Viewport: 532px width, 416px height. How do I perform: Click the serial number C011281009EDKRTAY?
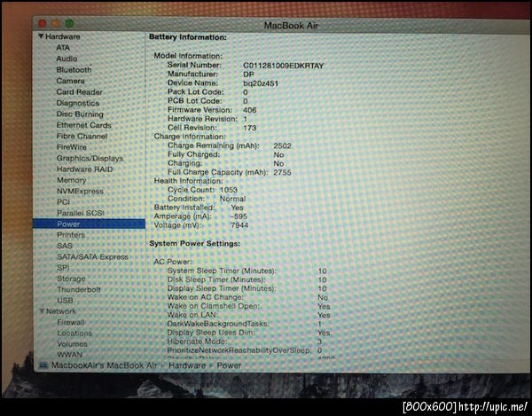pyautogui.click(x=284, y=66)
